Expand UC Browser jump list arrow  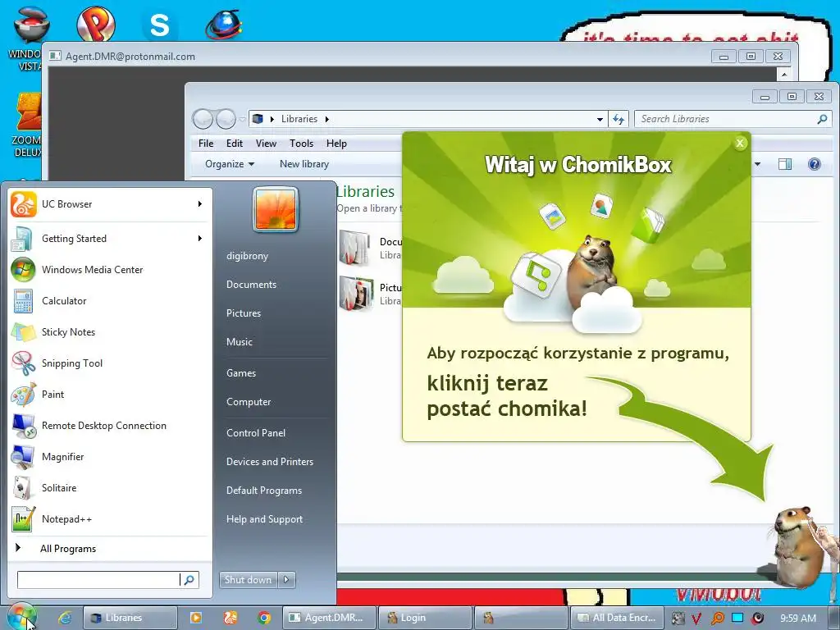pyautogui.click(x=200, y=204)
